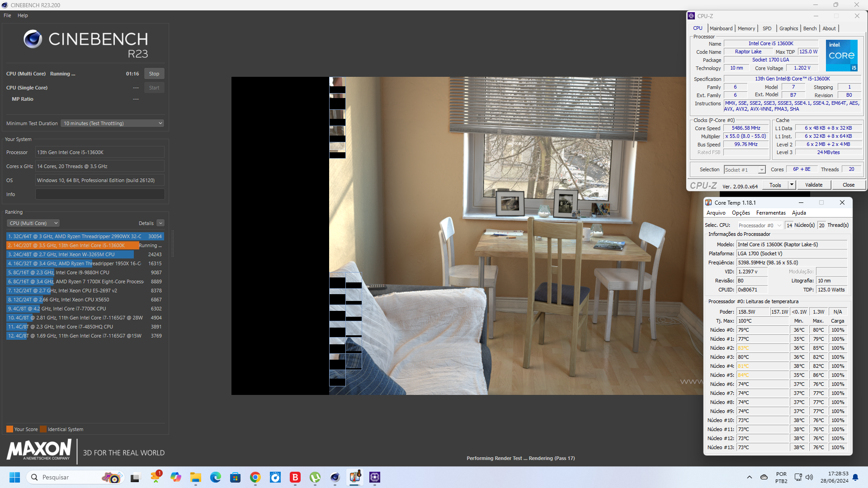
Task: Open the volume control tray icon
Action: click(x=809, y=477)
